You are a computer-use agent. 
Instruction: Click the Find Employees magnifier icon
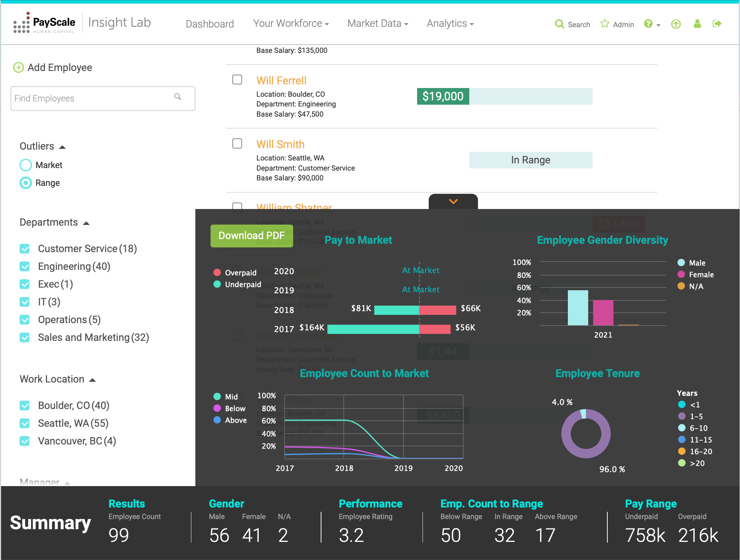pyautogui.click(x=178, y=97)
